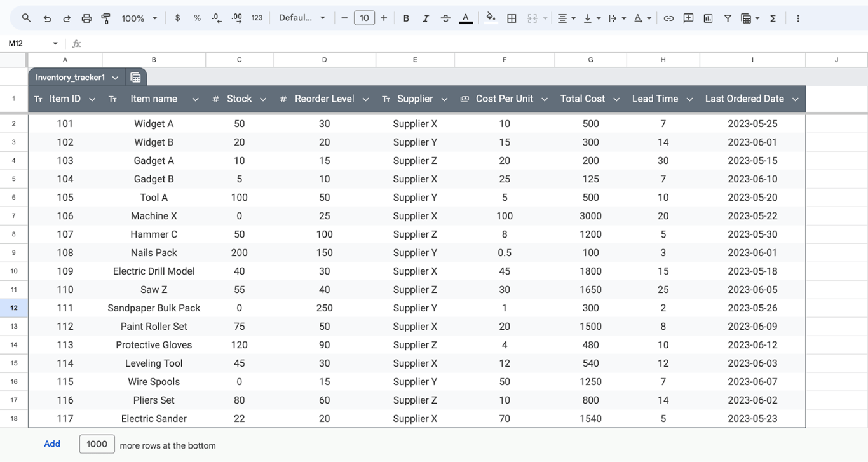Toggle Strikethrough formatting

click(x=445, y=18)
